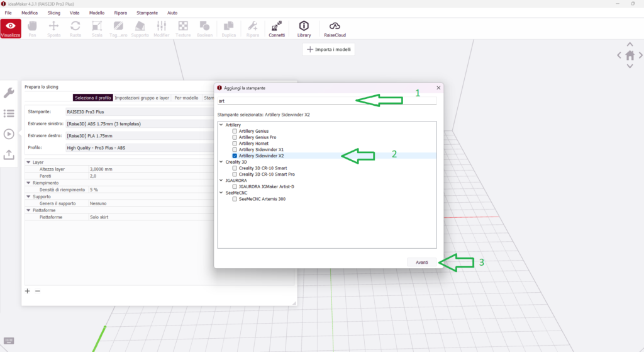Image resolution: width=644 pixels, height=352 pixels.
Task: Switch to the Per-modello tab
Action: point(186,98)
